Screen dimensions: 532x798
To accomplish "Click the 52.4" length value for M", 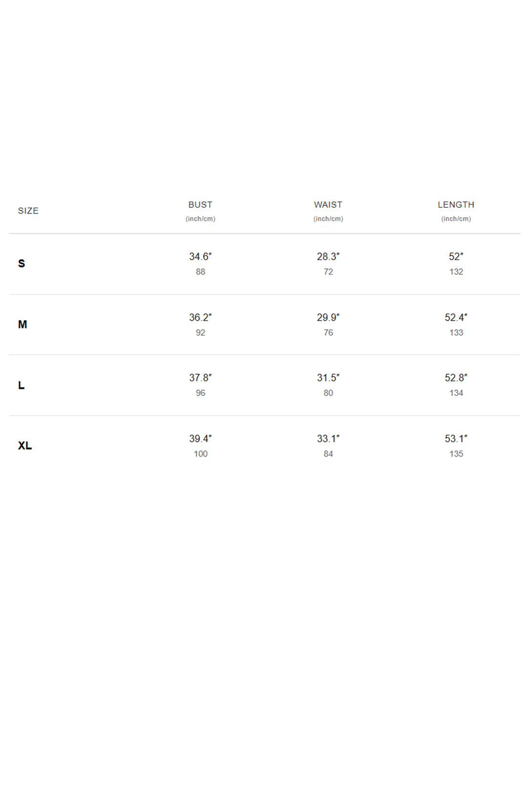I will coord(456,317).
